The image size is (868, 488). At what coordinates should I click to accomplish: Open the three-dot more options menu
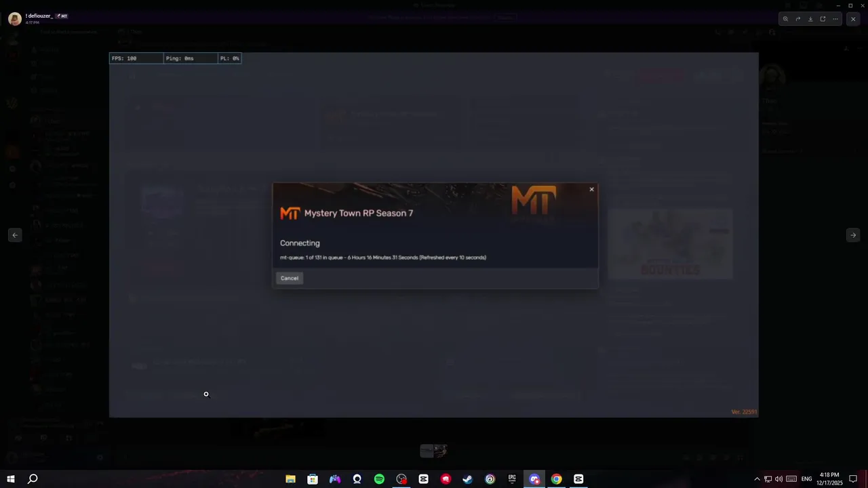click(x=835, y=19)
